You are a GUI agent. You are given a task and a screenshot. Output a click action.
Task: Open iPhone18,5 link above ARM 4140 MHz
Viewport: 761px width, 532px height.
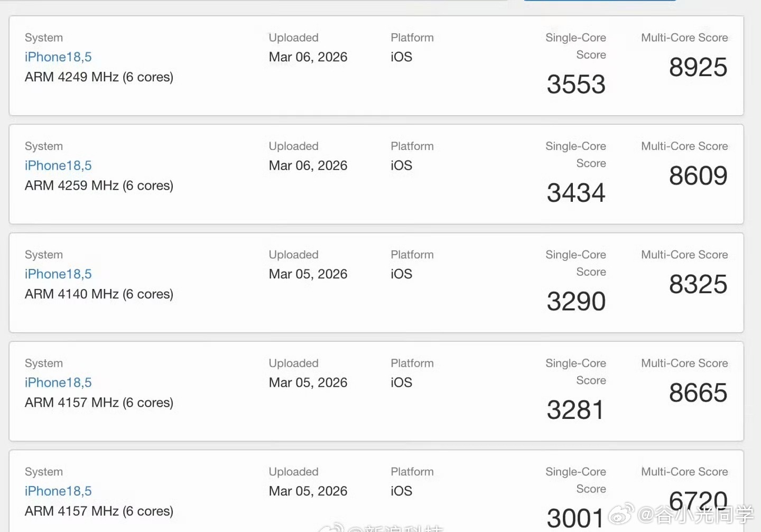(58, 274)
